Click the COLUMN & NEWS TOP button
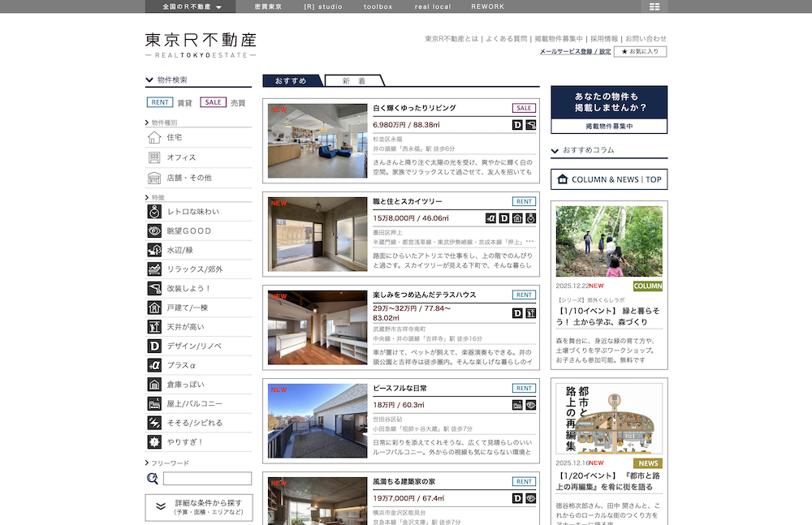Screen dimensions: 812x525 tap(608, 179)
